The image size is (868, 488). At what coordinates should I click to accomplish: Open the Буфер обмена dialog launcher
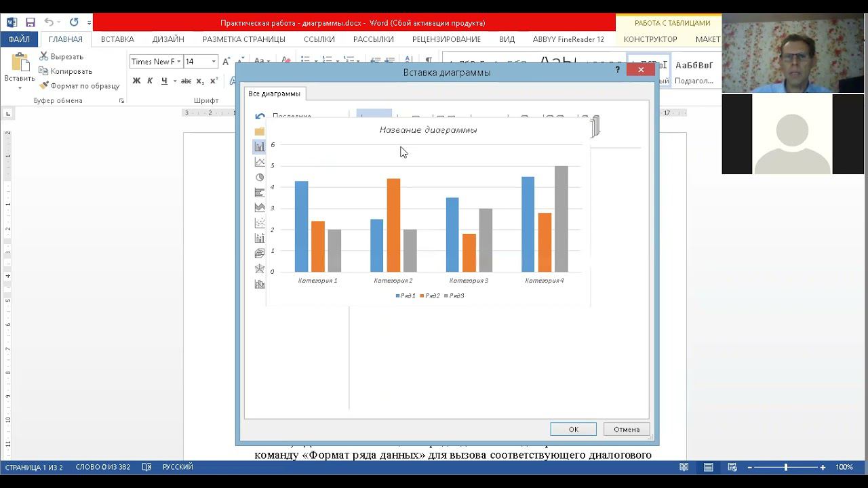pos(122,101)
